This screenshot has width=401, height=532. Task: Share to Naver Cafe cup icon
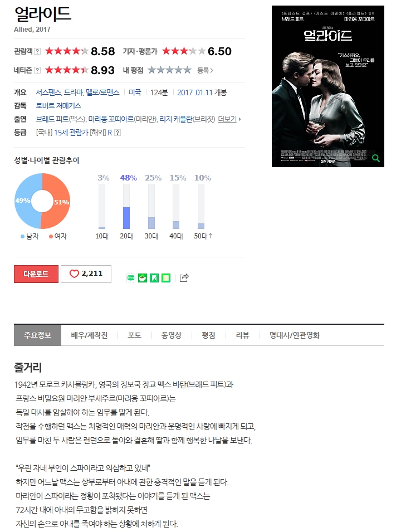tap(143, 278)
